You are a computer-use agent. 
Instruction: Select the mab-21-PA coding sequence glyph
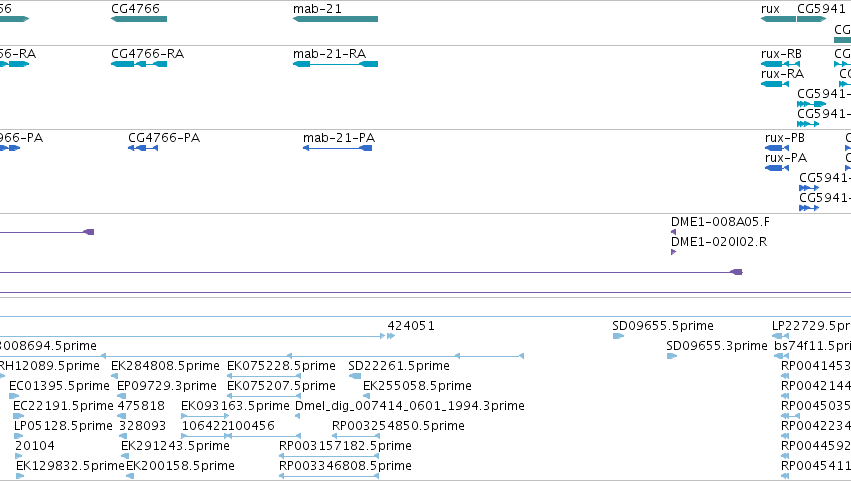point(338,148)
